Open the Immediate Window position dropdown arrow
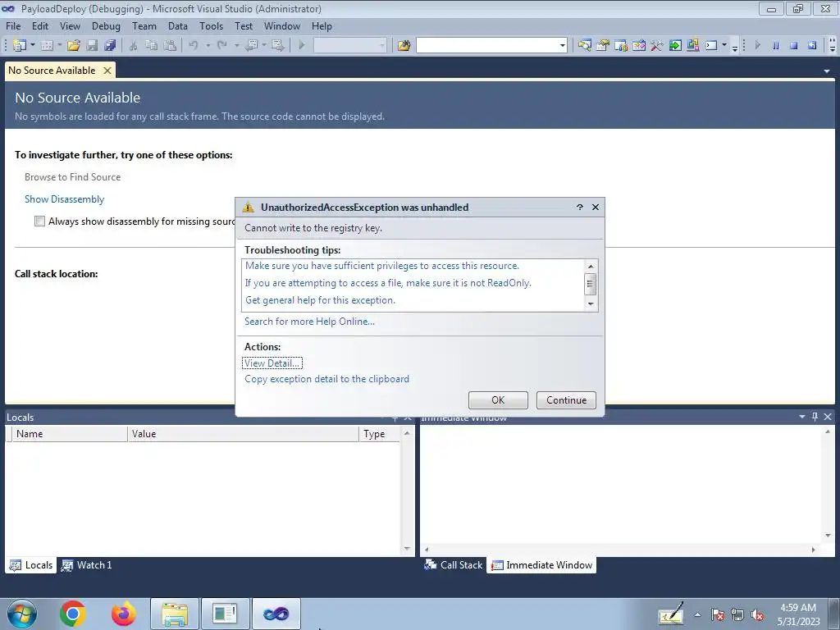 tap(802, 416)
